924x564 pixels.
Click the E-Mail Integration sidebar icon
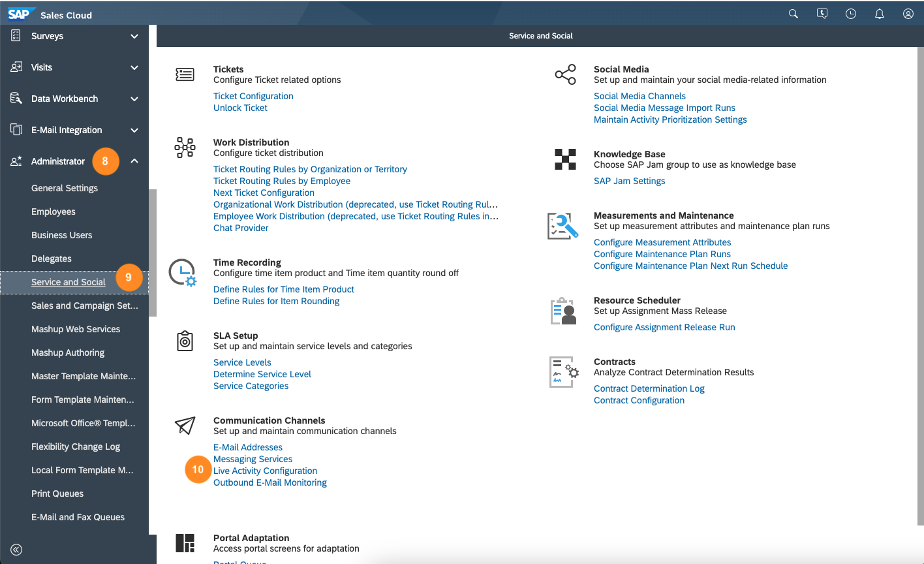click(16, 130)
